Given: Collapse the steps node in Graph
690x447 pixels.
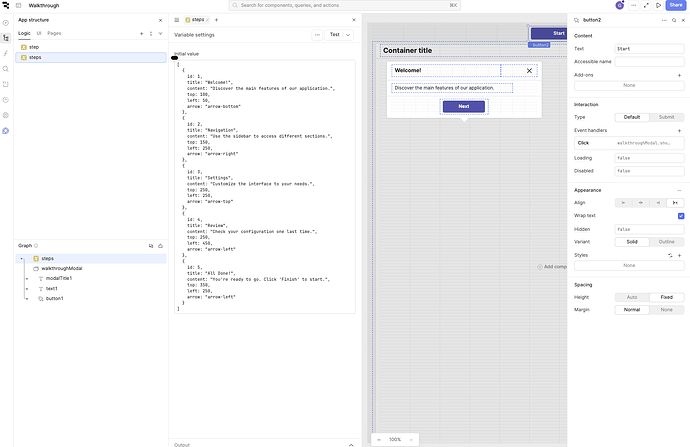Looking at the screenshot, I should pos(20,258).
